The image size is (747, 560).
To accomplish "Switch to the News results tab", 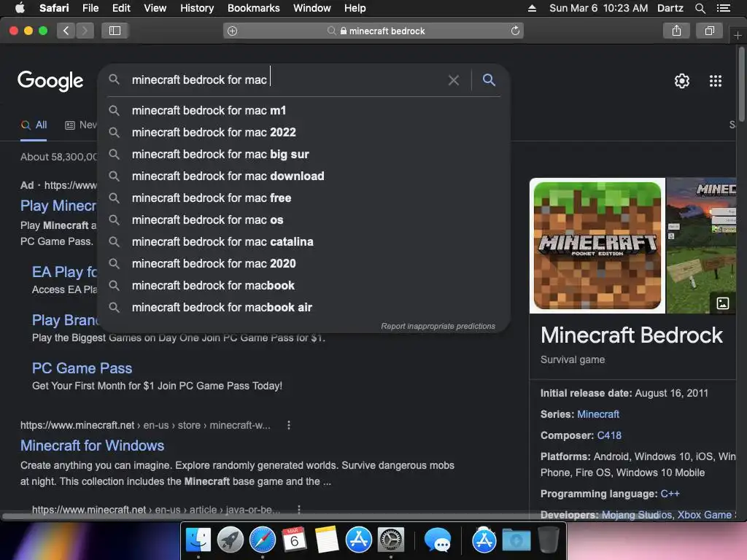I will 81,125.
